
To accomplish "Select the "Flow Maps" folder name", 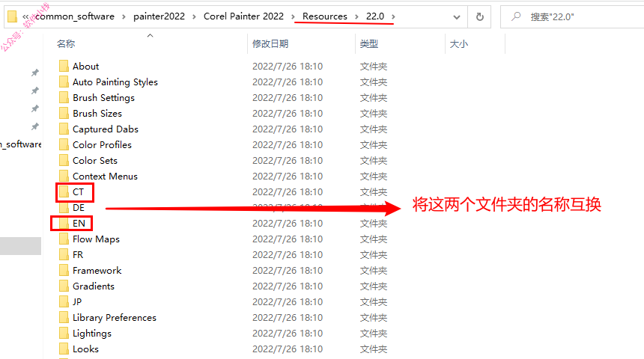I will 96,239.
